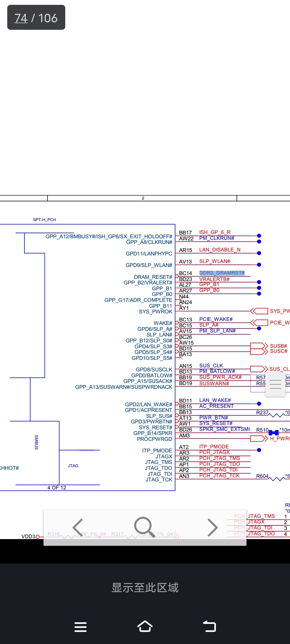This screenshot has width=290, height=644.
Task: Tap the PWR_BTN# net label
Action: click(213, 418)
